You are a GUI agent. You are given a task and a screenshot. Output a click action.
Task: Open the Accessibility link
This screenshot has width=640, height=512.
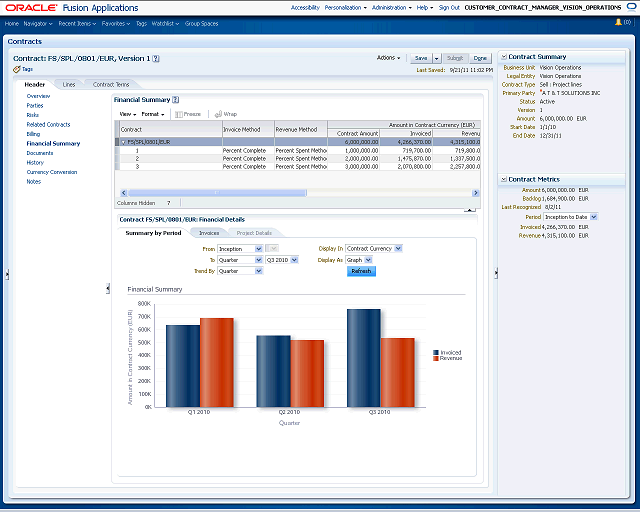coord(305,7)
